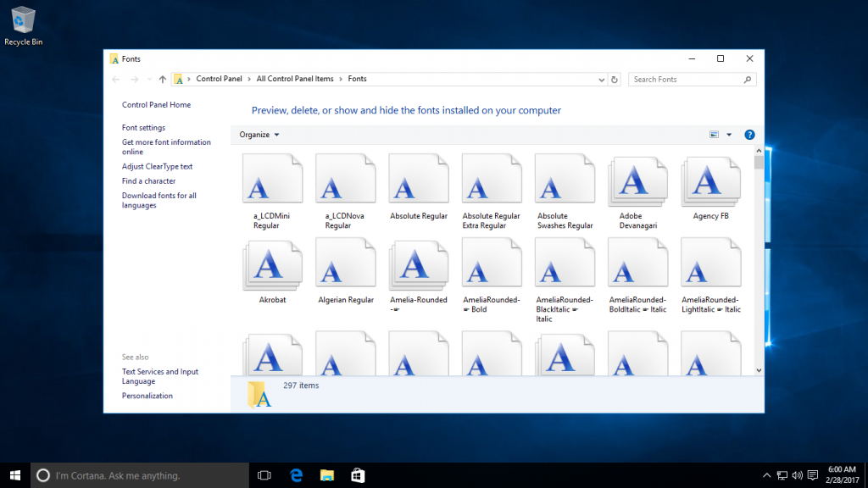Switch view with the thumbnail view icon
The height and width of the screenshot is (488, 868).
point(712,134)
